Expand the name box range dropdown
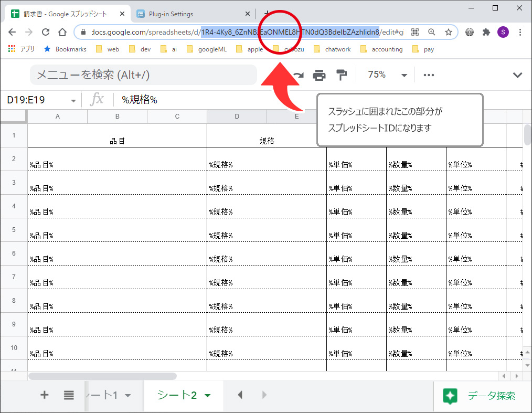This screenshot has width=532, height=413. tap(73, 100)
